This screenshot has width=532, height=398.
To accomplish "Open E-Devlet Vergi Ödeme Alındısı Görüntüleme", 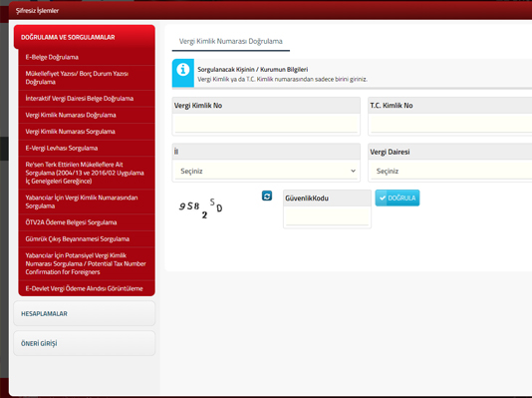I will 87,288.
